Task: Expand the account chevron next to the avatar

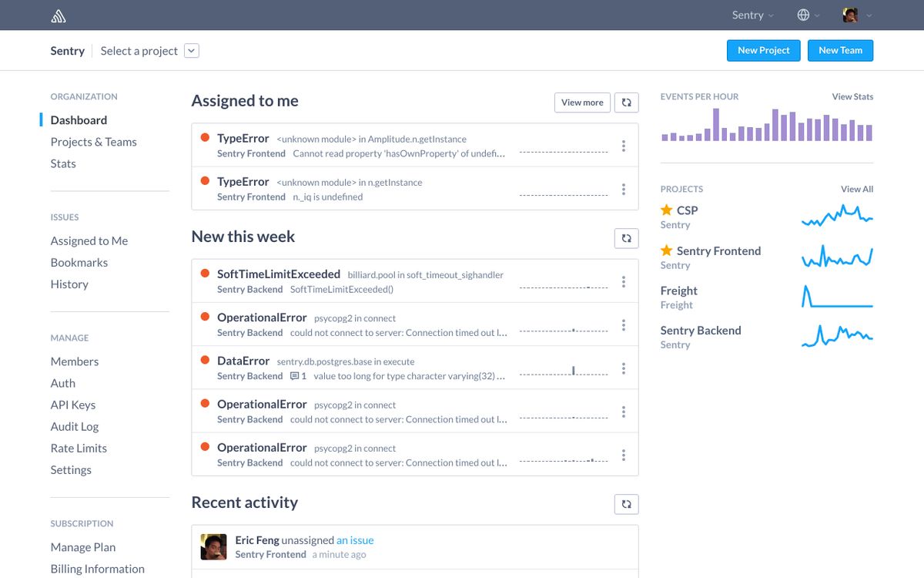Action: (x=869, y=15)
